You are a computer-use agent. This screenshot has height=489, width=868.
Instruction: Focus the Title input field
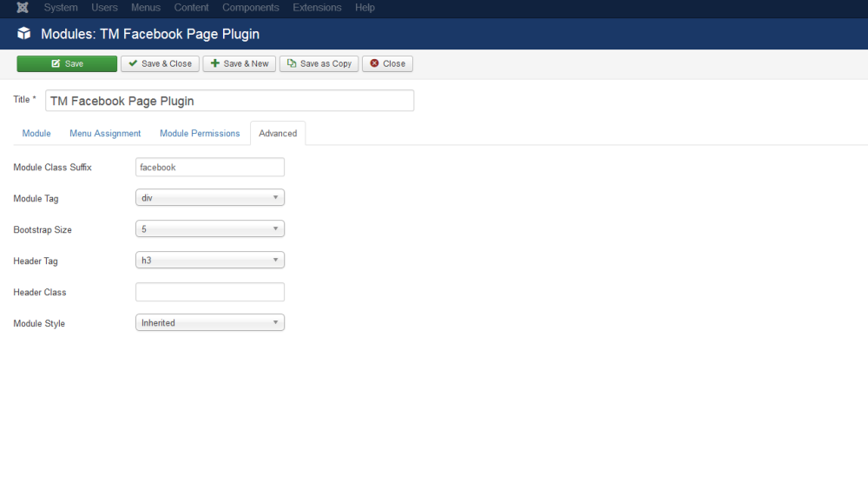[x=230, y=101]
